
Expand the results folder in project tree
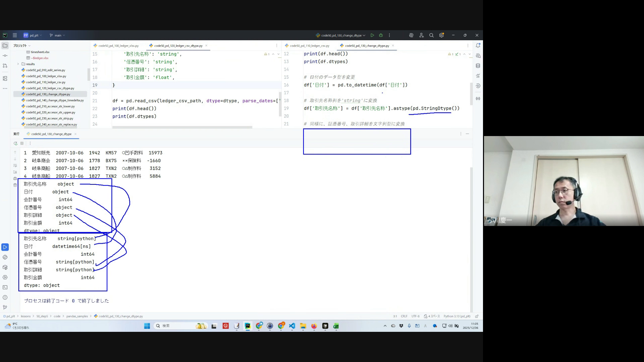[x=18, y=64]
